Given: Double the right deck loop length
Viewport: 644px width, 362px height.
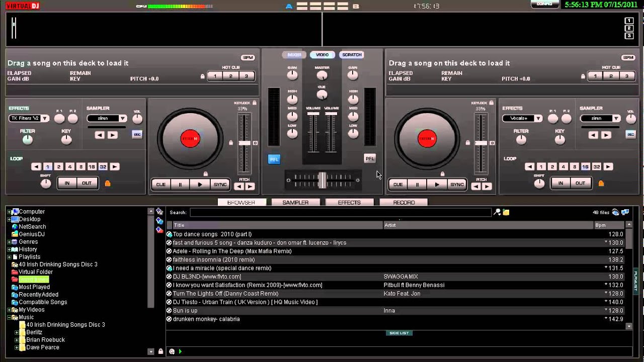Looking at the screenshot, I should click(x=608, y=167).
